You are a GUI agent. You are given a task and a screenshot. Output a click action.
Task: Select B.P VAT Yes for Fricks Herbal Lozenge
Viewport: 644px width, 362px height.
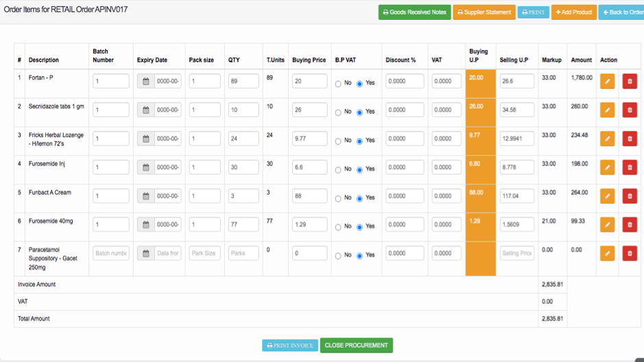pos(360,141)
